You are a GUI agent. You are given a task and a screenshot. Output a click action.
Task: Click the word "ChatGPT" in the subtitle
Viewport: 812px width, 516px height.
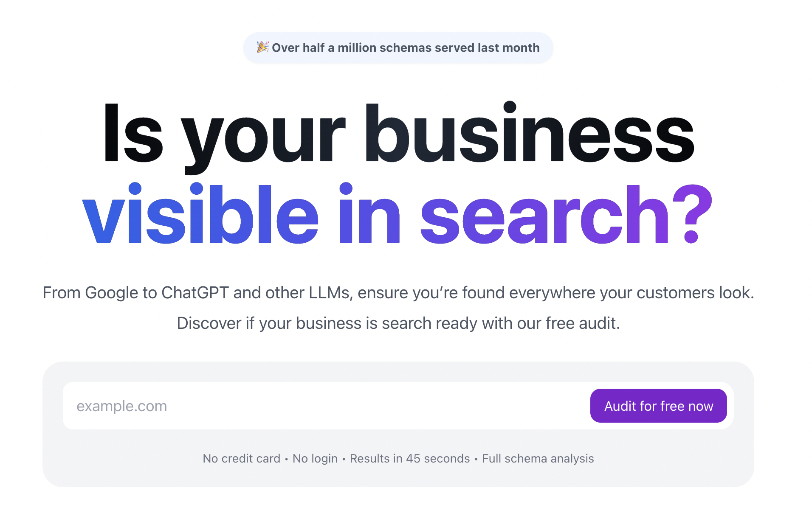tap(195, 293)
